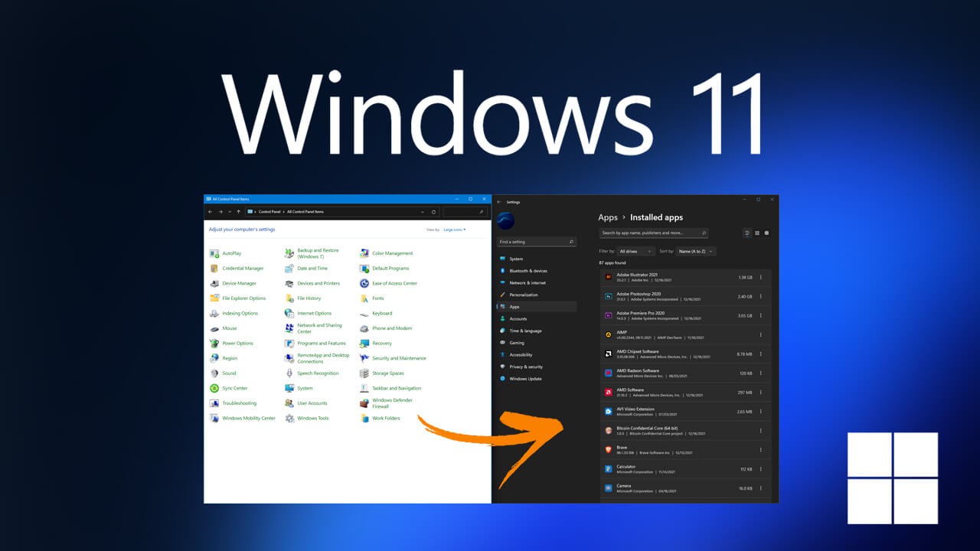This screenshot has height=551, width=980.
Task: Open Storage Spaces item
Action: (x=382, y=373)
